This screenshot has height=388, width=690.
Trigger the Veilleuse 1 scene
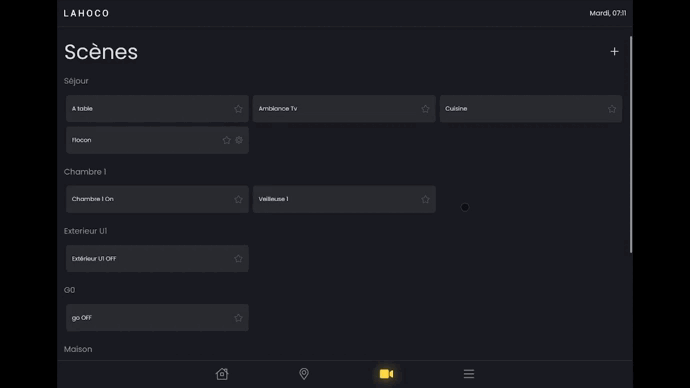(x=344, y=199)
